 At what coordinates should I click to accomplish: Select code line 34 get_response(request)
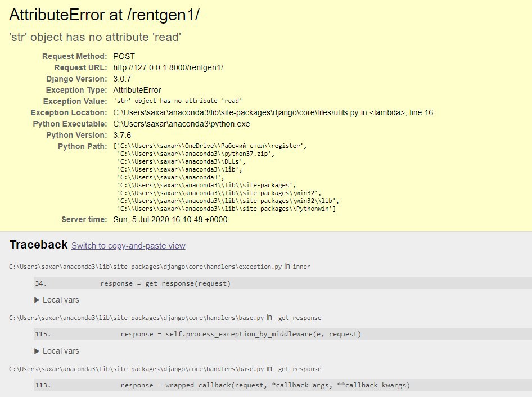pyautogui.click(x=283, y=283)
